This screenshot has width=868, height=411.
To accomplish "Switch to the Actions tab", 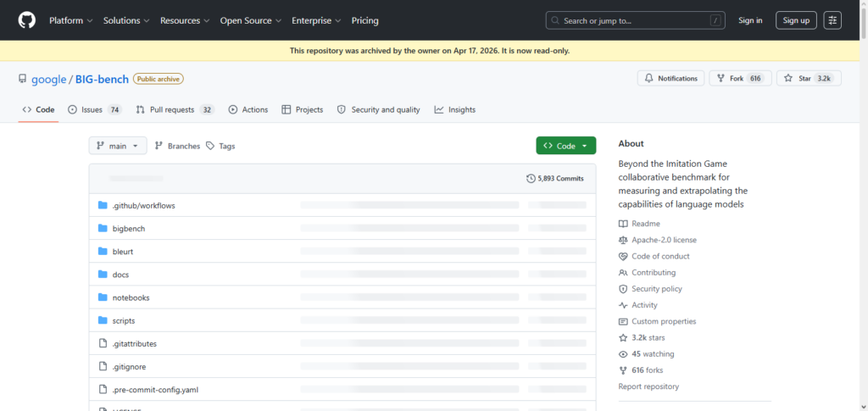I will (x=248, y=109).
